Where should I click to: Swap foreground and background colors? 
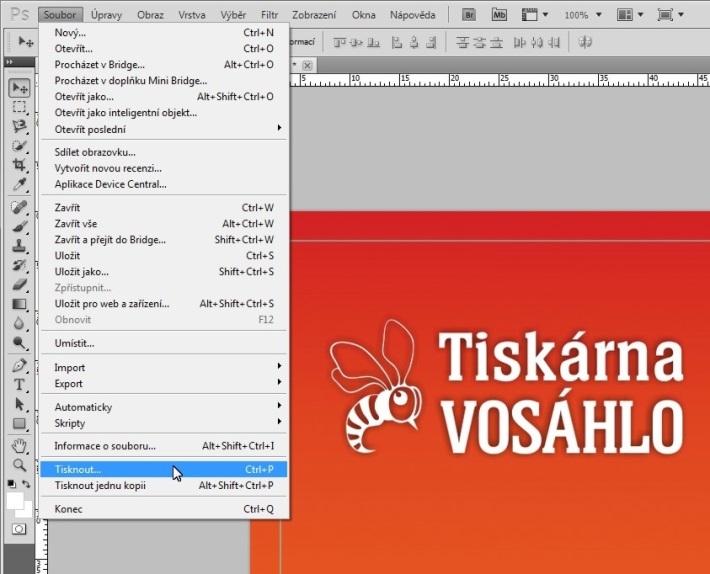coord(26,484)
